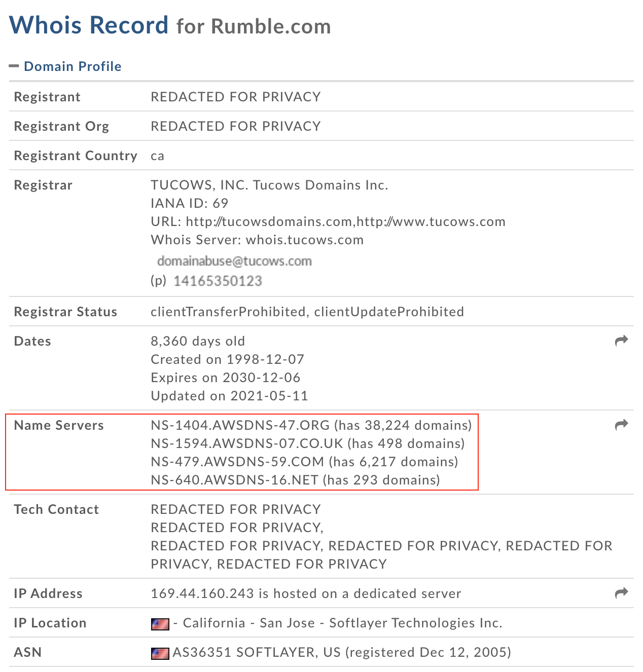Click the IP address 169.44.160.243
The width and height of the screenshot is (643, 672).
point(202,593)
